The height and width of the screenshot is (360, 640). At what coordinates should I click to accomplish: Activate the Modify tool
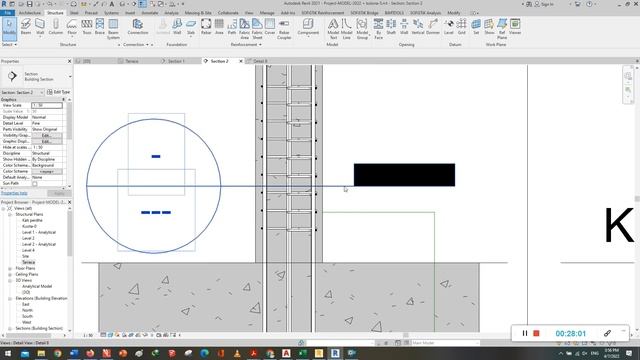point(9,28)
